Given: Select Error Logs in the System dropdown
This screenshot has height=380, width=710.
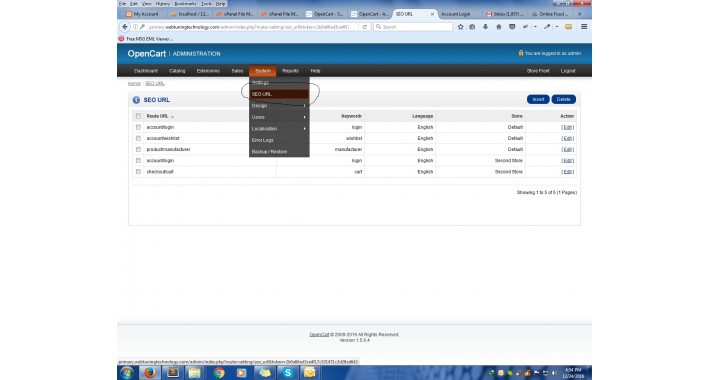Looking at the screenshot, I should click(x=279, y=140).
